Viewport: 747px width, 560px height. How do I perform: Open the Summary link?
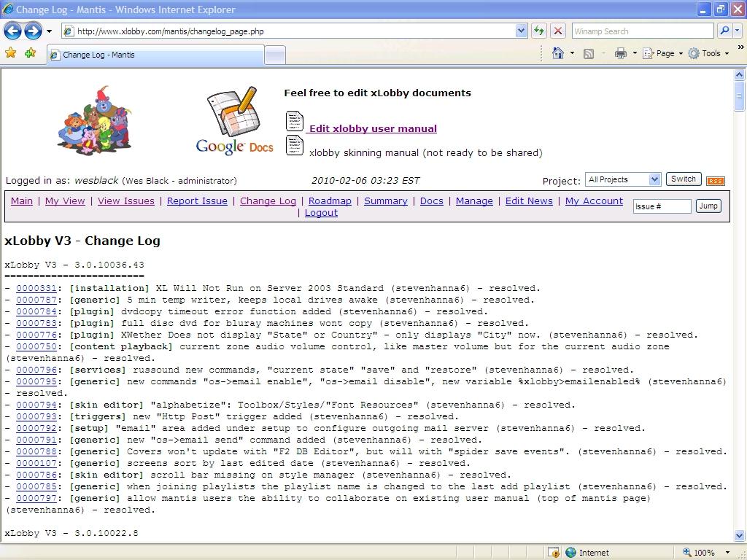(x=386, y=201)
